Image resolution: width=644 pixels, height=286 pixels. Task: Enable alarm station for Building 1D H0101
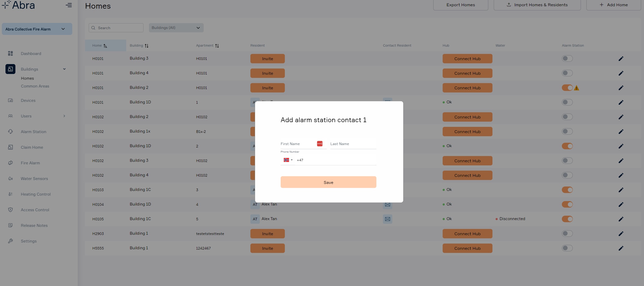pyautogui.click(x=567, y=102)
